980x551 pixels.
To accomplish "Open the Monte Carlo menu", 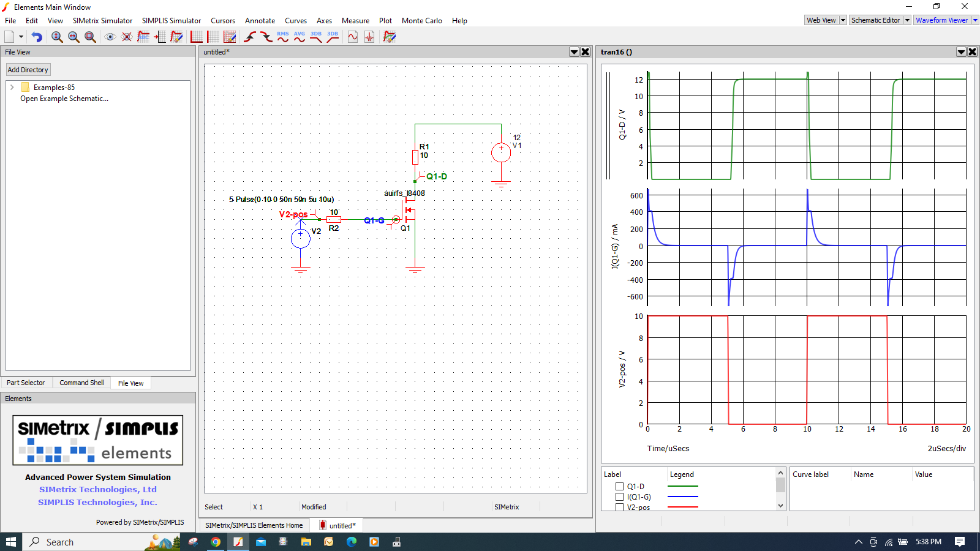I will pos(422,21).
